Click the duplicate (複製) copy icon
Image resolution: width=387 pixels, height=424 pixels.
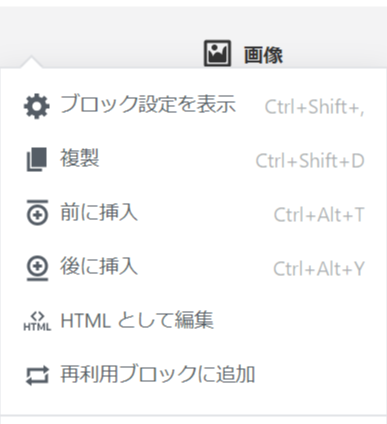click(x=37, y=160)
